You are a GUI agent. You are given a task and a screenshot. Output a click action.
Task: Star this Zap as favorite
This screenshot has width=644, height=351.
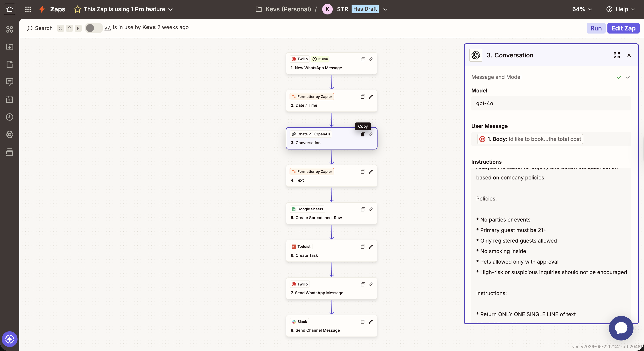coord(78,9)
